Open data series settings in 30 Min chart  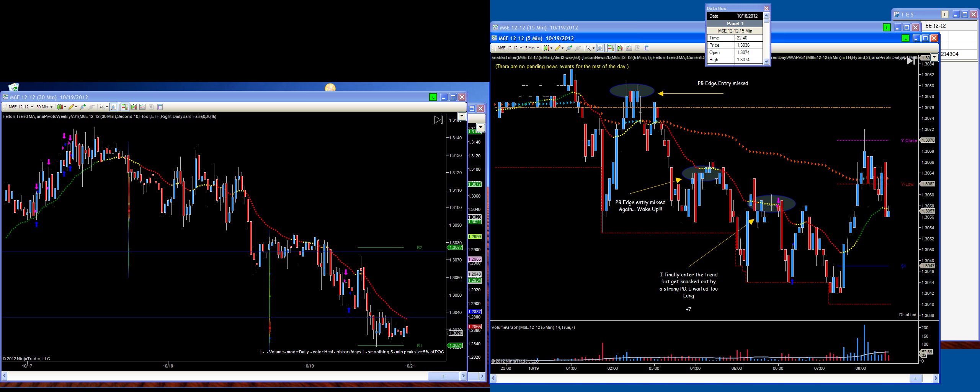(134, 107)
